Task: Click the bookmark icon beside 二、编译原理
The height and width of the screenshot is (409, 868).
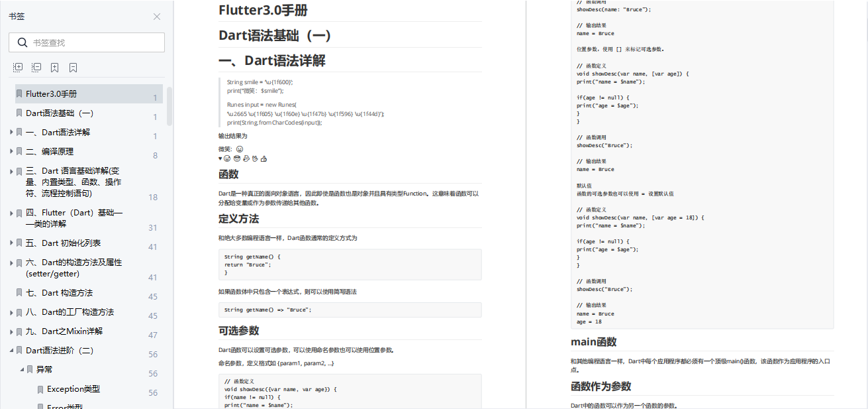Action: pos(20,151)
